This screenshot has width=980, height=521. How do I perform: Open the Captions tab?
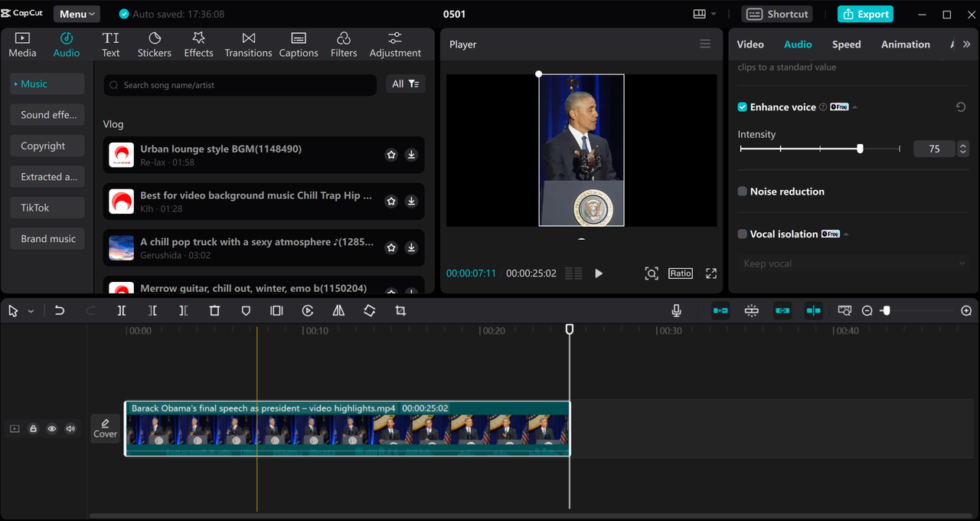pos(299,45)
